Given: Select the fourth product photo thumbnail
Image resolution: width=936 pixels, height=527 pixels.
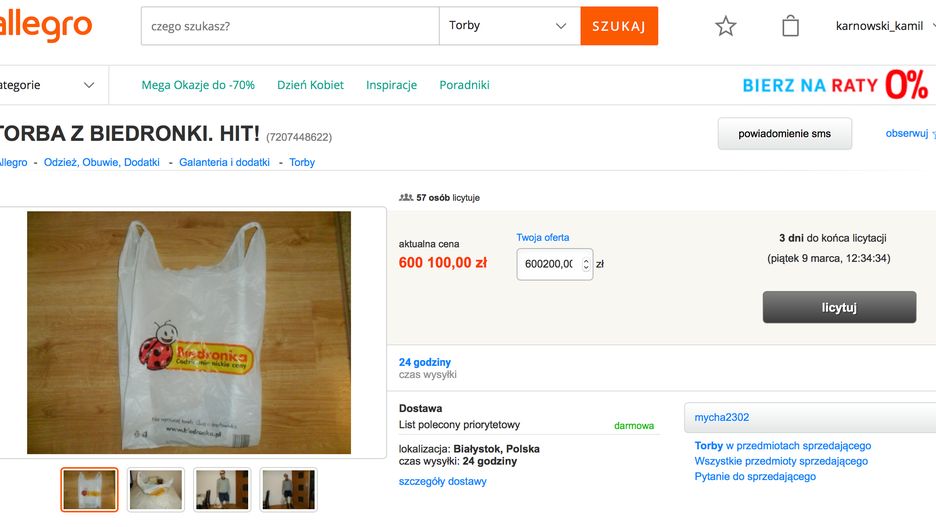Looking at the screenshot, I should (289, 490).
